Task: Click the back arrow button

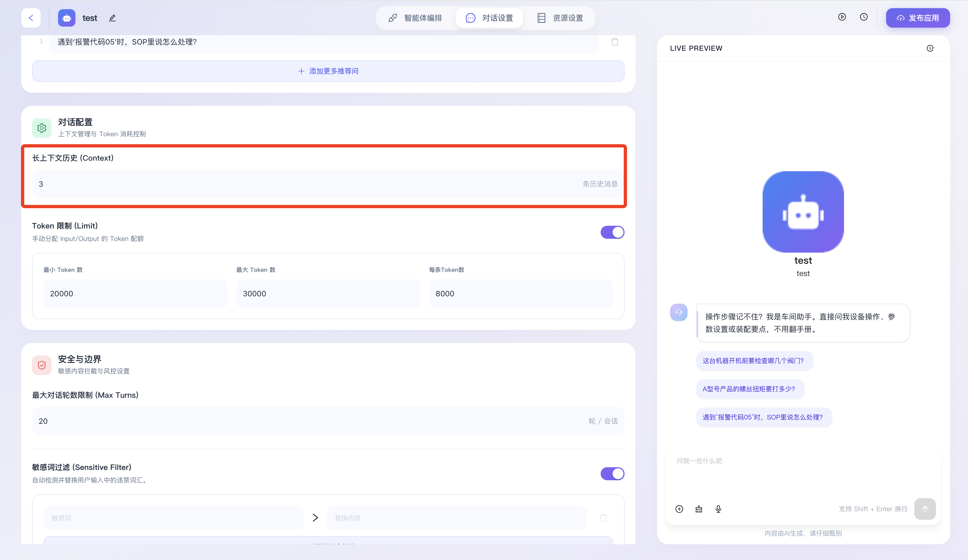Action: click(x=31, y=18)
